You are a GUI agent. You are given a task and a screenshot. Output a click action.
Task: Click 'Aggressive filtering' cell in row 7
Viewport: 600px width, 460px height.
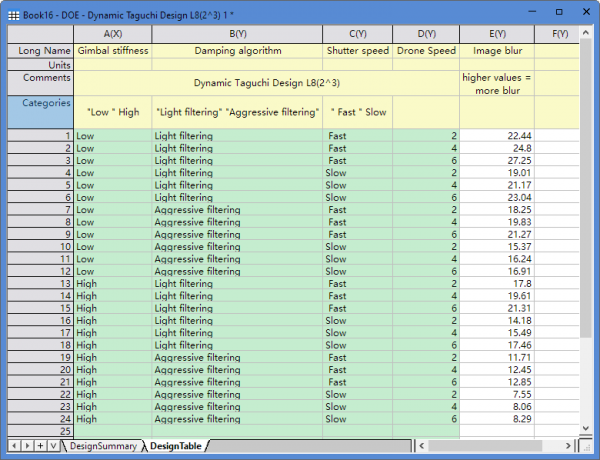tap(238, 210)
